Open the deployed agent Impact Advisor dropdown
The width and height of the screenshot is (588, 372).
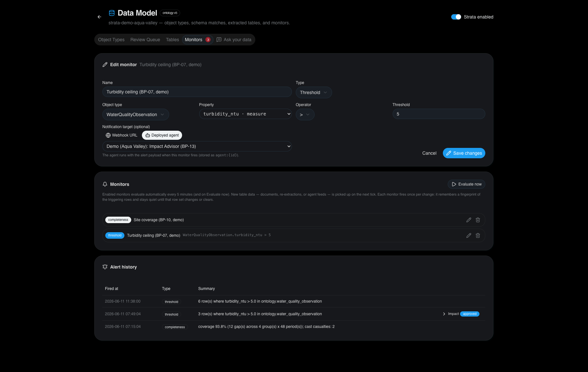coord(197,146)
